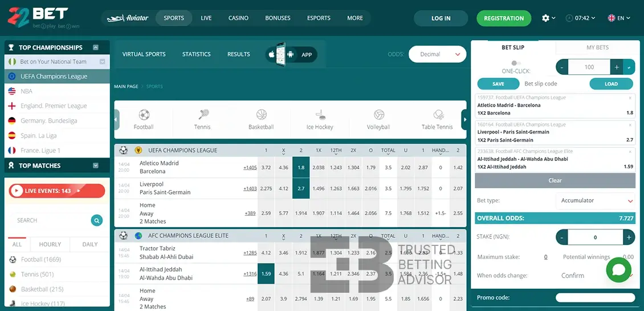Decrease stake (NGN) with minus

(562, 237)
